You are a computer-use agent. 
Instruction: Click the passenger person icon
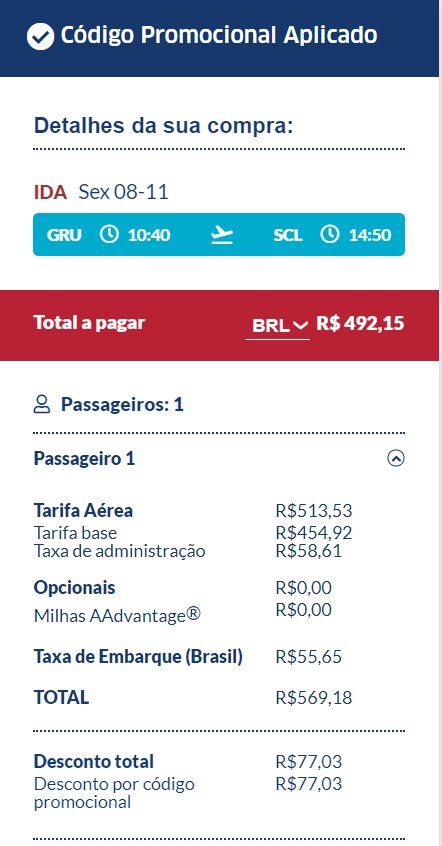(x=42, y=404)
